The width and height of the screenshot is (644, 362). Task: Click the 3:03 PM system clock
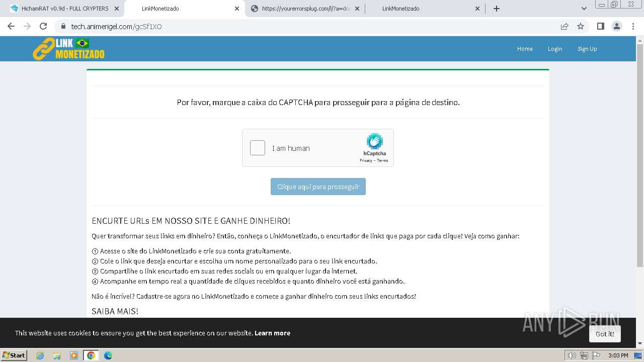coord(618,355)
